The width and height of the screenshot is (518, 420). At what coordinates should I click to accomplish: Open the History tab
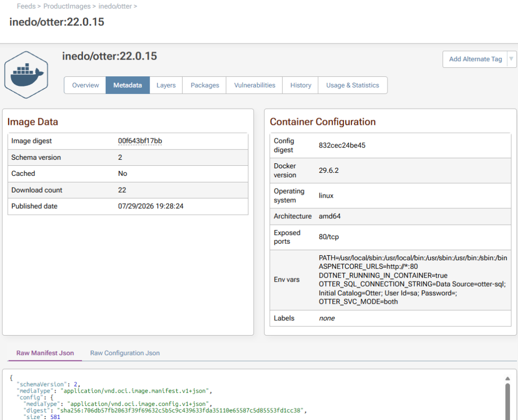[x=300, y=85]
